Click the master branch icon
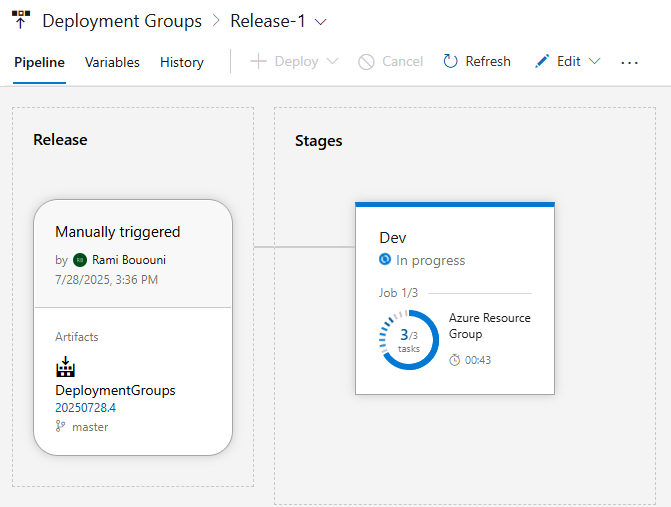The image size is (671, 507). 61,427
